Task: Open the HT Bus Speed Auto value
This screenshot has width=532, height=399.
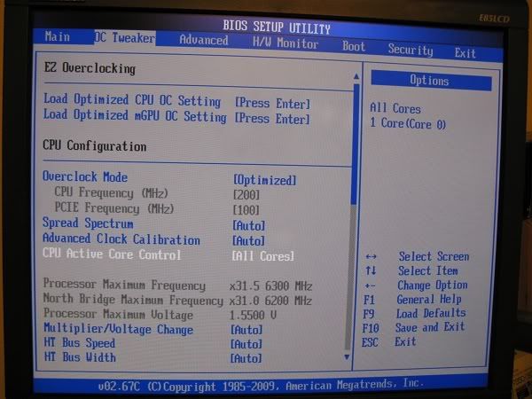Action: pyautogui.click(x=246, y=344)
